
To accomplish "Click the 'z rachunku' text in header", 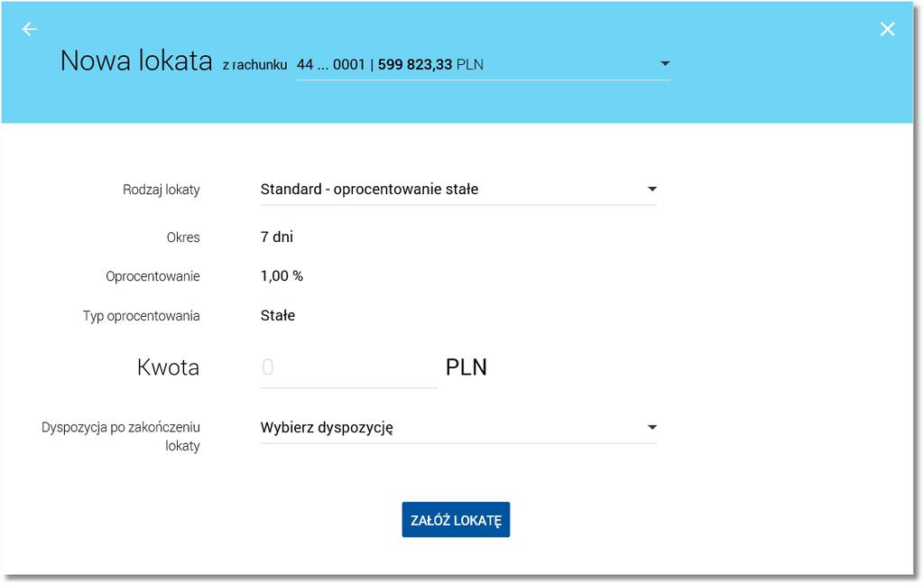I will (x=254, y=65).
